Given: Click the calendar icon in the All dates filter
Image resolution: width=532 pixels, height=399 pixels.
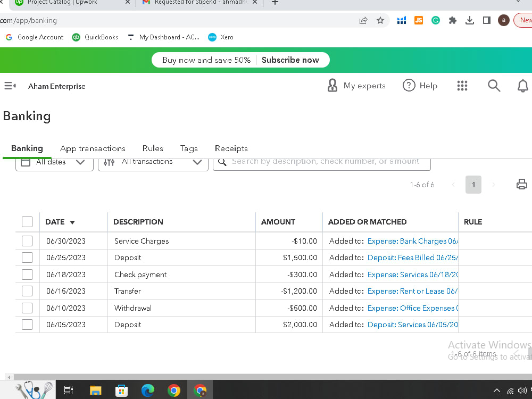Looking at the screenshot, I should coord(25,161).
